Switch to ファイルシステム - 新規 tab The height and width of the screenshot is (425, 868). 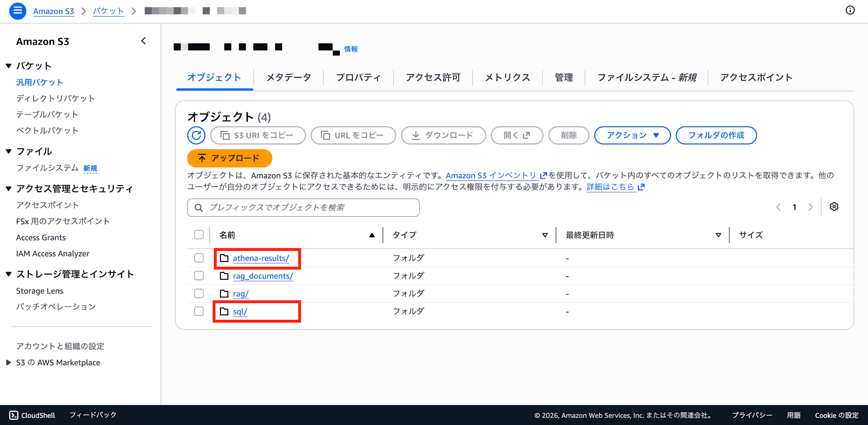click(647, 77)
